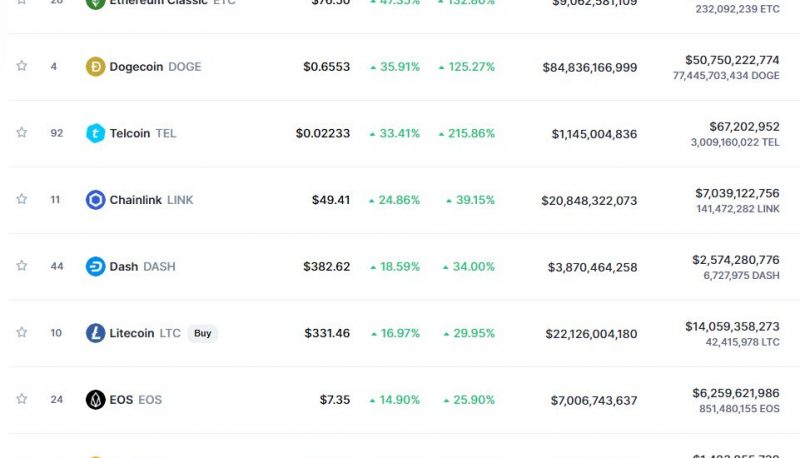Click the Litecoin coin logo
The width and height of the screenshot is (800, 458).
pyautogui.click(x=95, y=333)
